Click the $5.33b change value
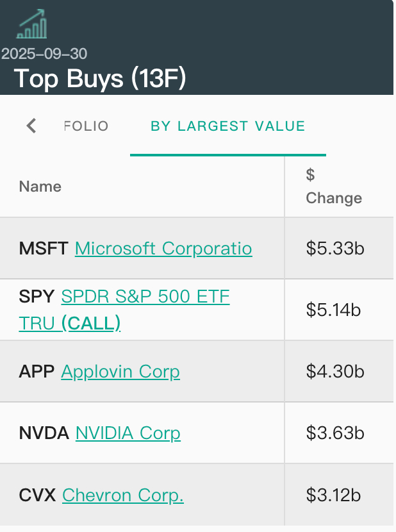This screenshot has height=532, width=396. coord(335,248)
